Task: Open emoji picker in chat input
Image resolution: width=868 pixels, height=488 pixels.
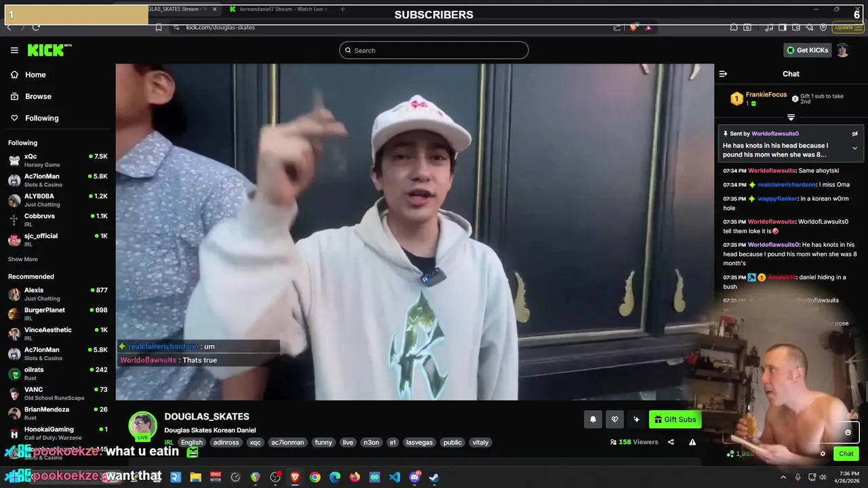Action: 848,432
